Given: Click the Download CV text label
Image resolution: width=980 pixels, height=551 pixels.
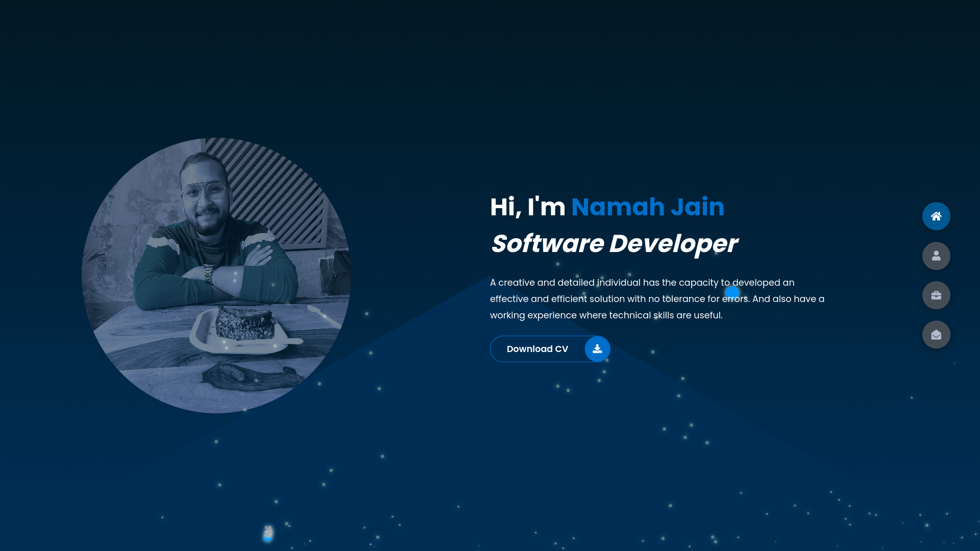Looking at the screenshot, I should click(537, 349).
